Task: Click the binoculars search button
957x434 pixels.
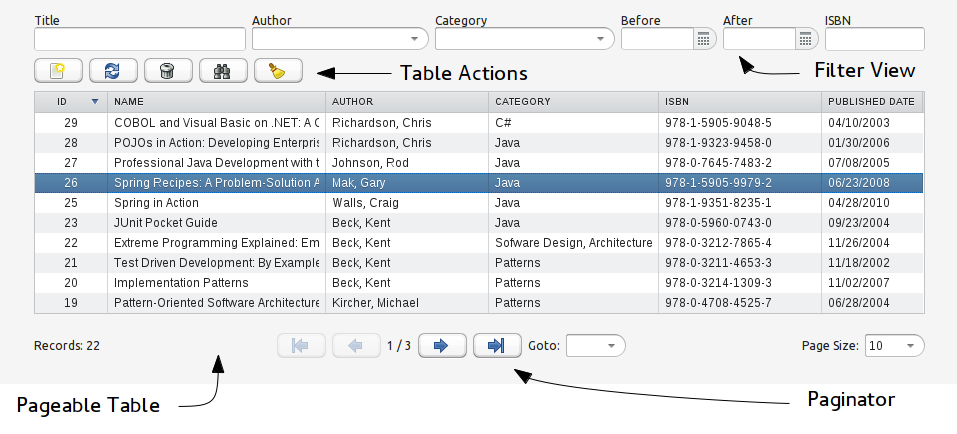Action: point(223,71)
